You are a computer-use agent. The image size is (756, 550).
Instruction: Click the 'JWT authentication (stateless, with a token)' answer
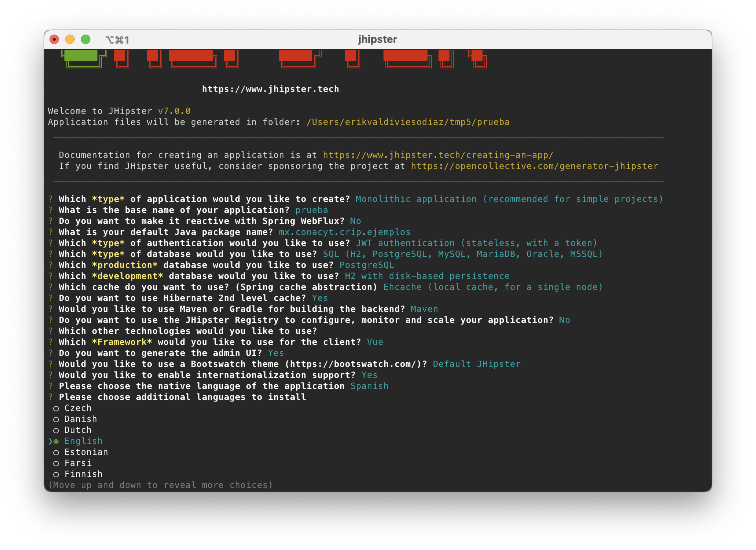pyautogui.click(x=477, y=243)
